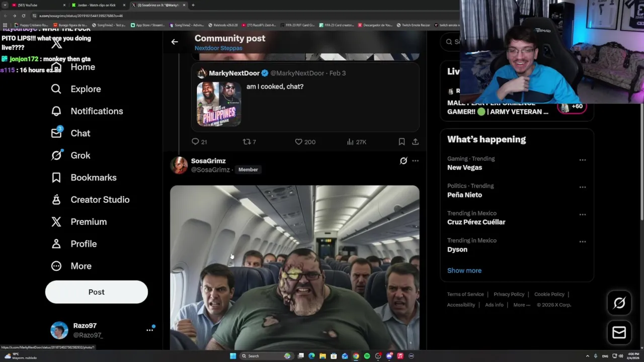
Task: Open New Vegas trending topic
Action: coord(464,167)
